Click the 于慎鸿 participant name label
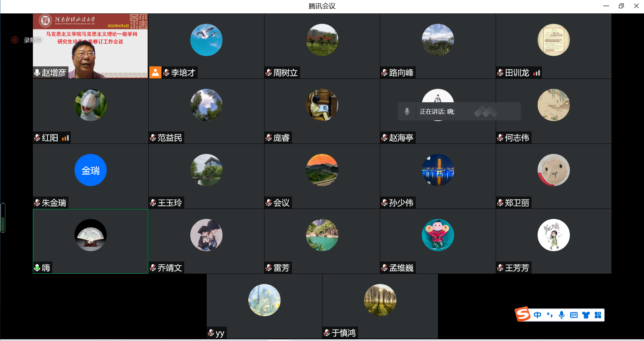Screen dimensions: 644x341 click(343, 333)
